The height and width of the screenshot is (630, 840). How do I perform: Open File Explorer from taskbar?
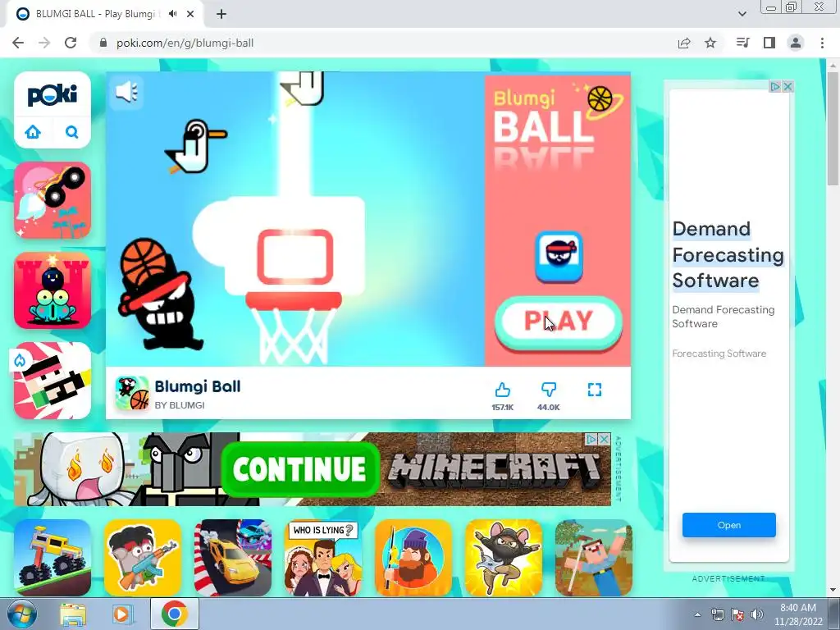[73, 614]
